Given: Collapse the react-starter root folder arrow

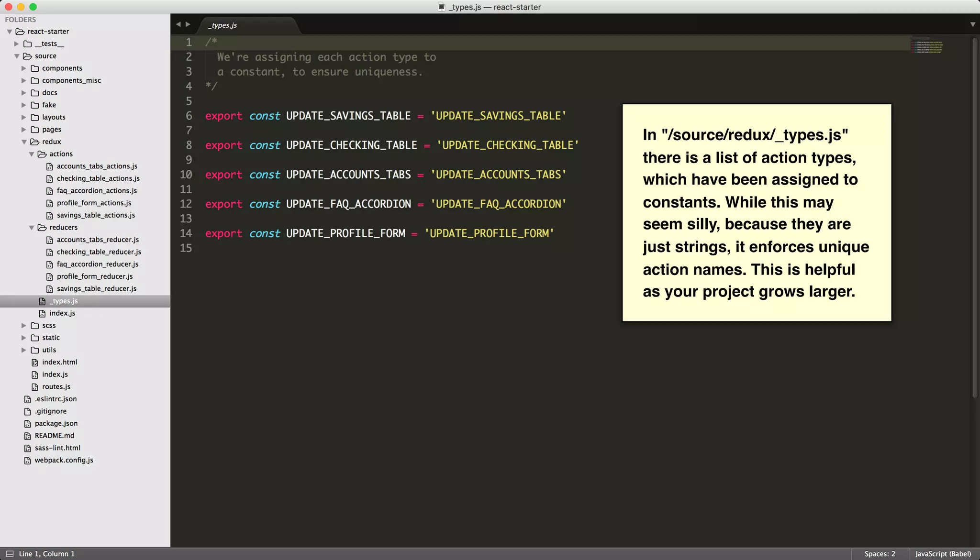Looking at the screenshot, I should [10, 32].
